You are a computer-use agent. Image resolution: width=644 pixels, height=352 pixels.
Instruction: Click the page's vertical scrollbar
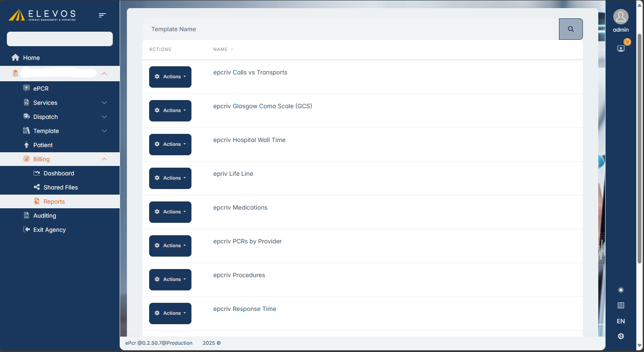pyautogui.click(x=639, y=145)
